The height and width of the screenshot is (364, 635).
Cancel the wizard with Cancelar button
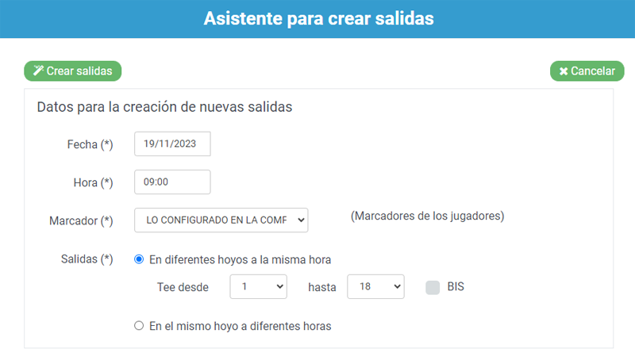click(587, 71)
